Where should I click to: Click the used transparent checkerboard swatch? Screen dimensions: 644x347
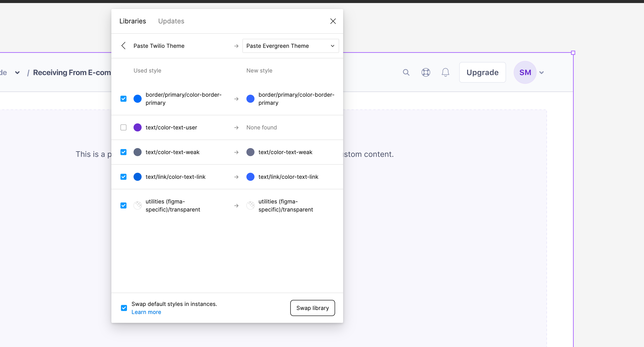pyautogui.click(x=138, y=205)
